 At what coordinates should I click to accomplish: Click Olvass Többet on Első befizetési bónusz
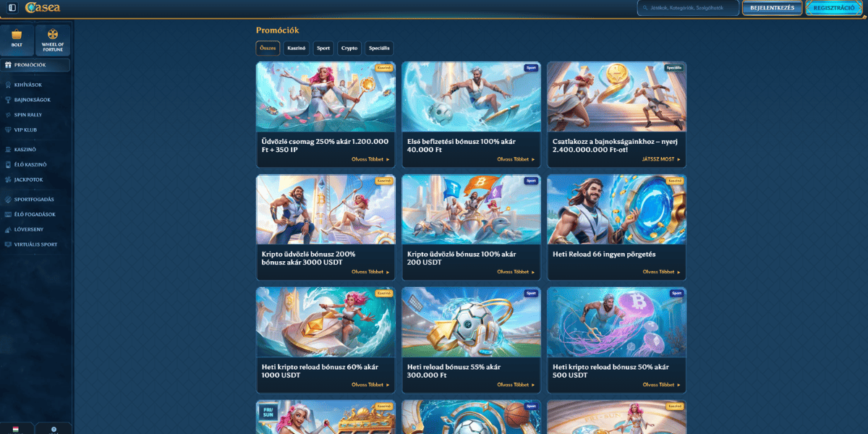click(x=516, y=159)
